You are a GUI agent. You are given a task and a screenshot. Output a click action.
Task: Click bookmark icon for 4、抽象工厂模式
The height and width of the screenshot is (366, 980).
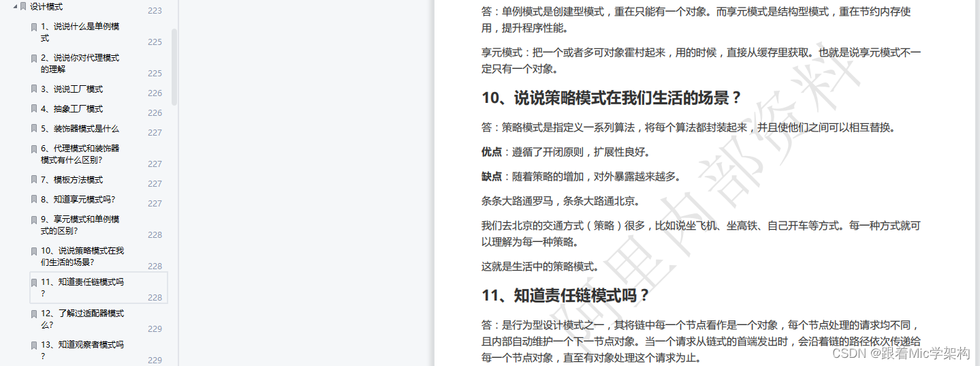(x=34, y=109)
